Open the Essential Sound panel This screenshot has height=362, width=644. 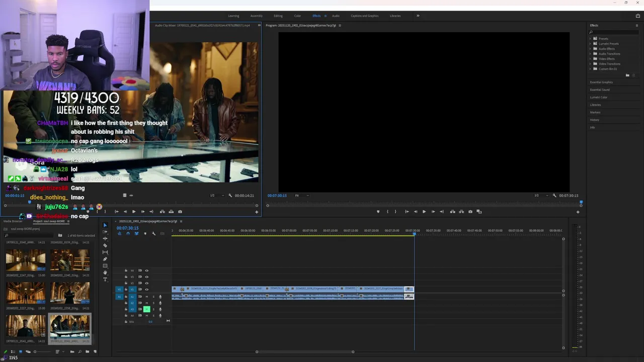600,89
